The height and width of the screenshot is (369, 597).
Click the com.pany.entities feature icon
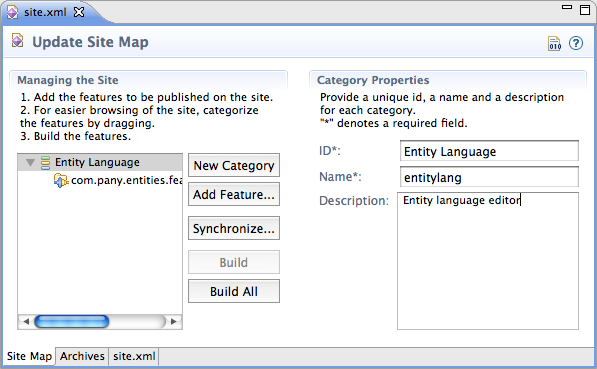61,180
